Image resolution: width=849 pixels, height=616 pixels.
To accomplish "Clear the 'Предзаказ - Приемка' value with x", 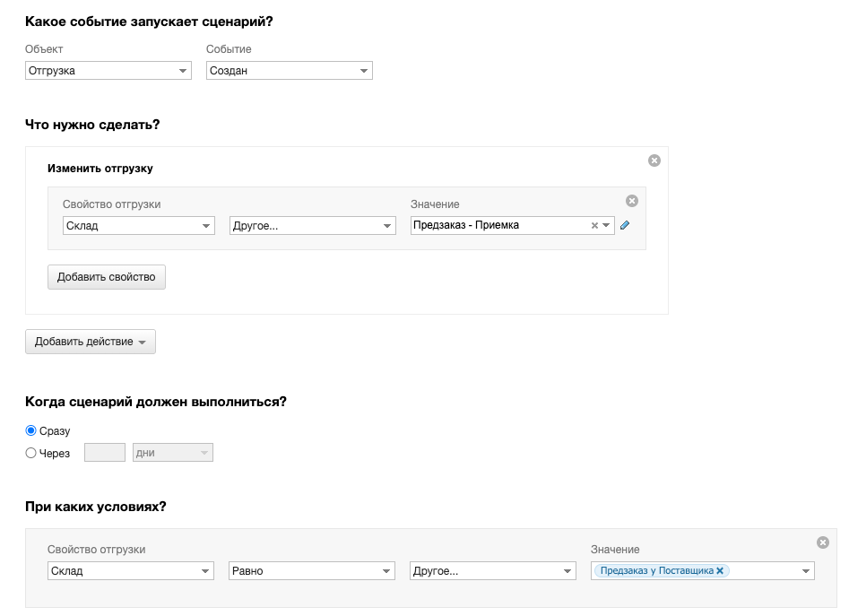I will [x=594, y=226].
